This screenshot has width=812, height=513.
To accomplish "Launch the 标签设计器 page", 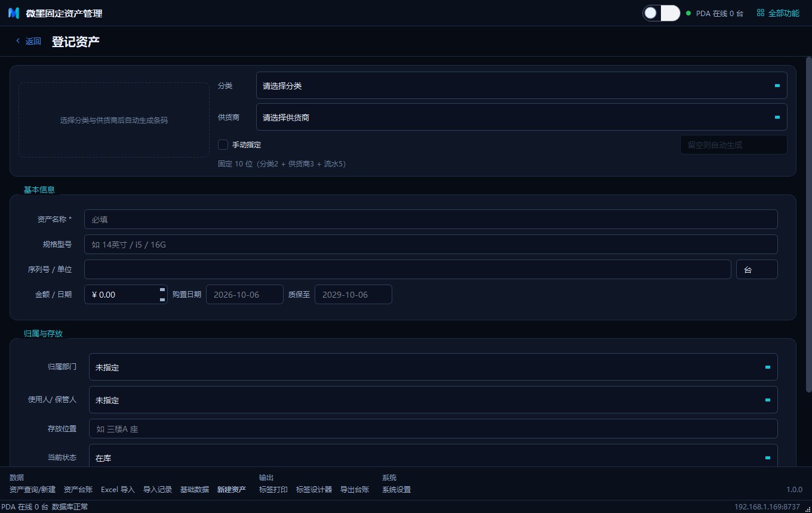I will (314, 490).
